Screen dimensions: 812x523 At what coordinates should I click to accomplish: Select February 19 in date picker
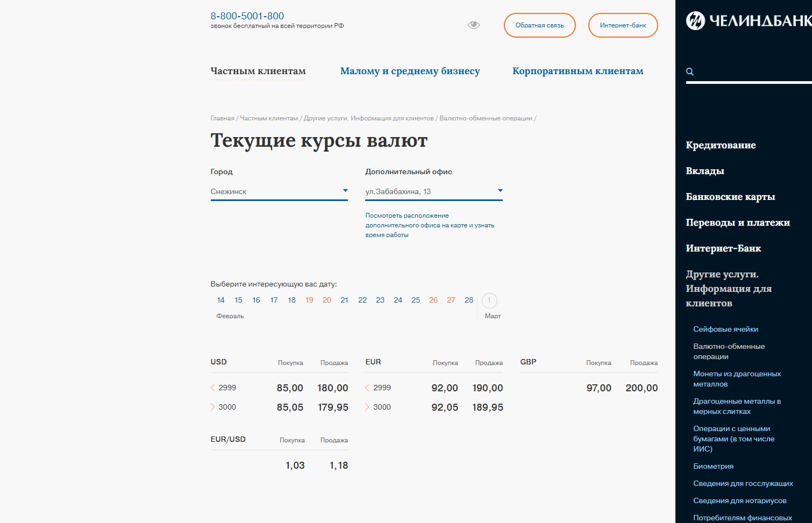(x=309, y=300)
